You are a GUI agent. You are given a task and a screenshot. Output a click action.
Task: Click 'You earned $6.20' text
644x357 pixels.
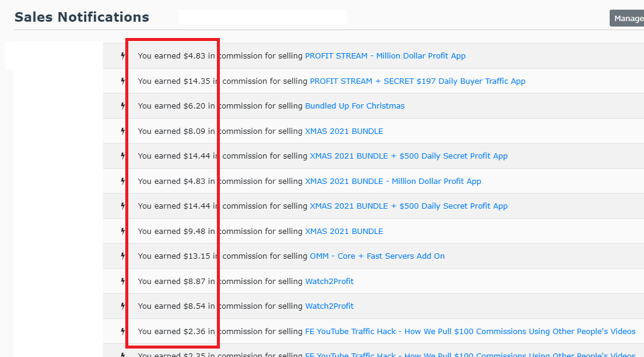point(172,106)
